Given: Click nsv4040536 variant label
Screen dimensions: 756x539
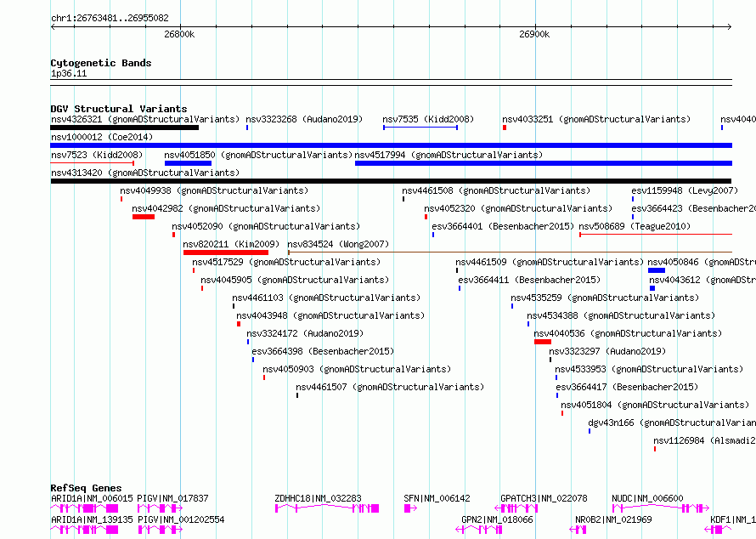Looking at the screenshot, I should [628, 333].
